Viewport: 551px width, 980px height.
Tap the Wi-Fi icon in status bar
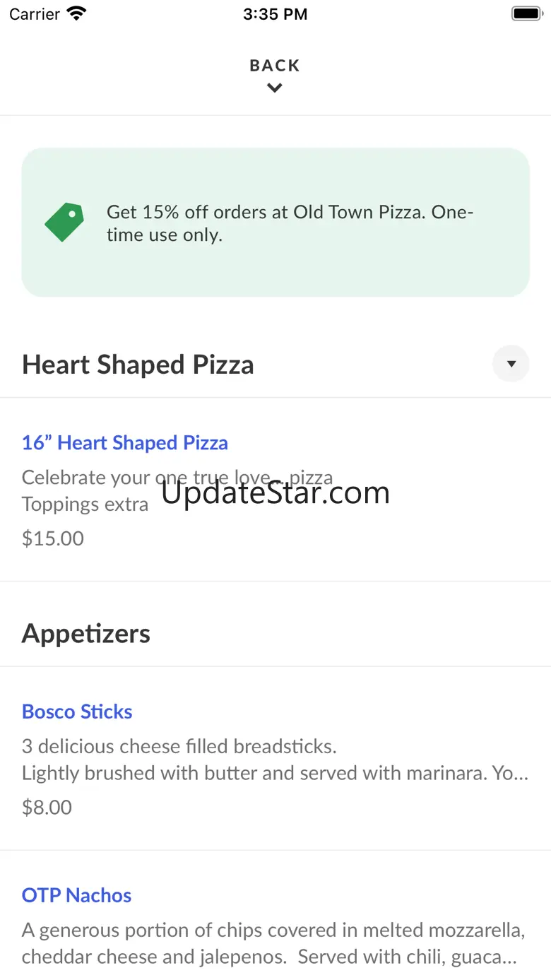[76, 13]
